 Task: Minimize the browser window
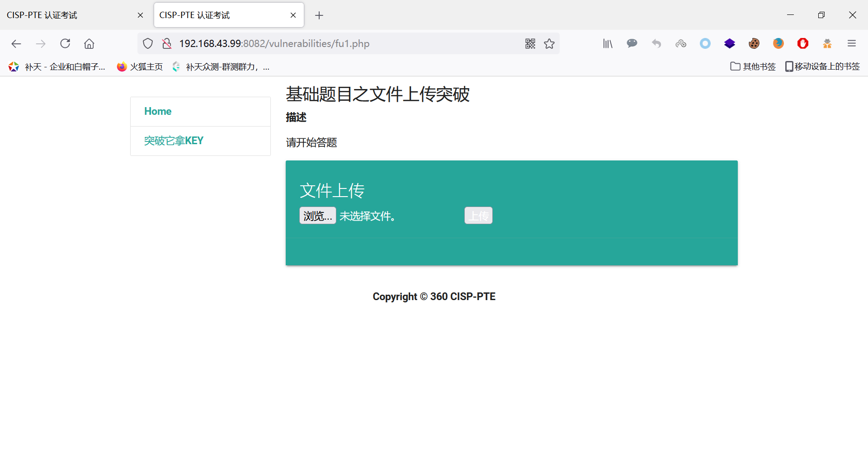tap(790, 15)
